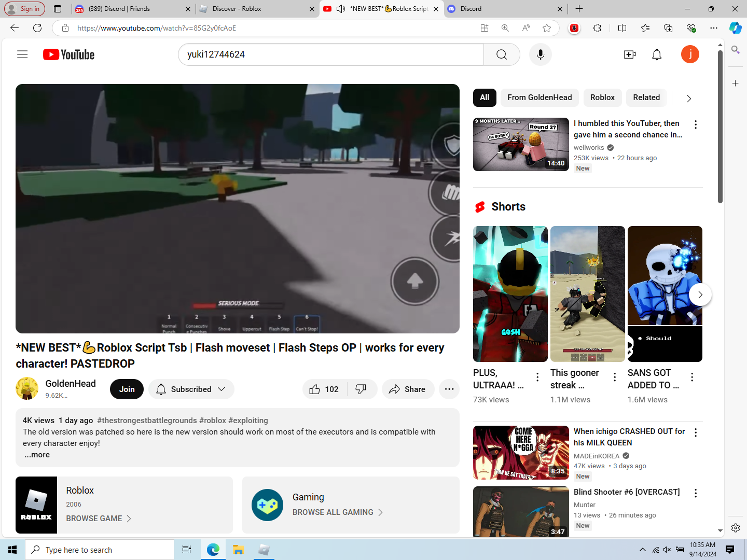The width and height of the screenshot is (747, 560).
Task: Open the GoldenHead channel name
Action: pos(71,384)
